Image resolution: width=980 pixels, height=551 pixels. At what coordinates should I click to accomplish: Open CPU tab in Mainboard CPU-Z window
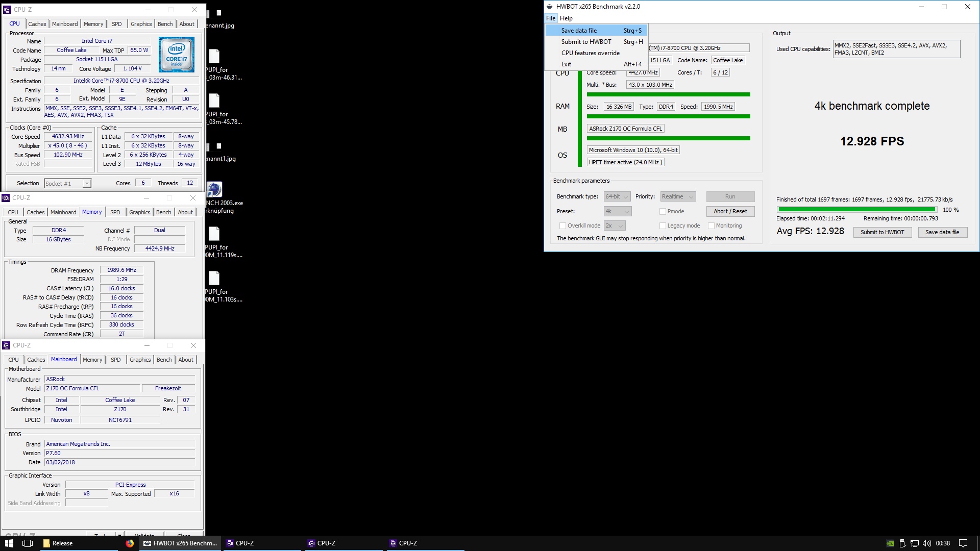[x=13, y=360]
